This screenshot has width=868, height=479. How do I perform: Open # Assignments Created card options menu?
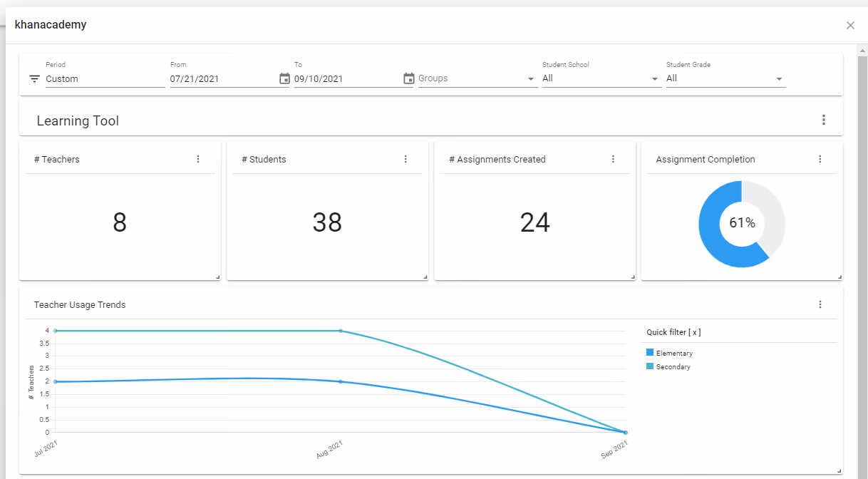613,159
